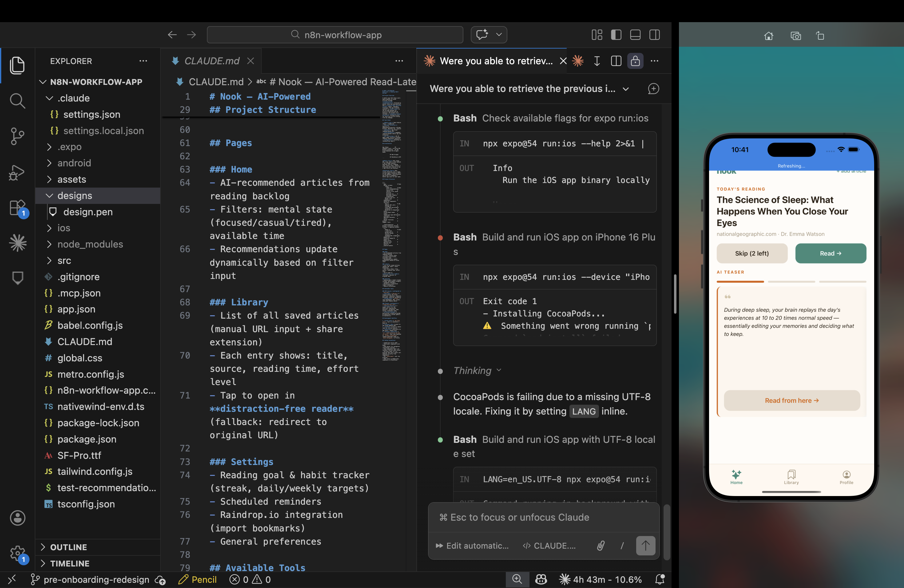Toggle Edit automatically mode
904x588 pixels.
click(x=472, y=546)
